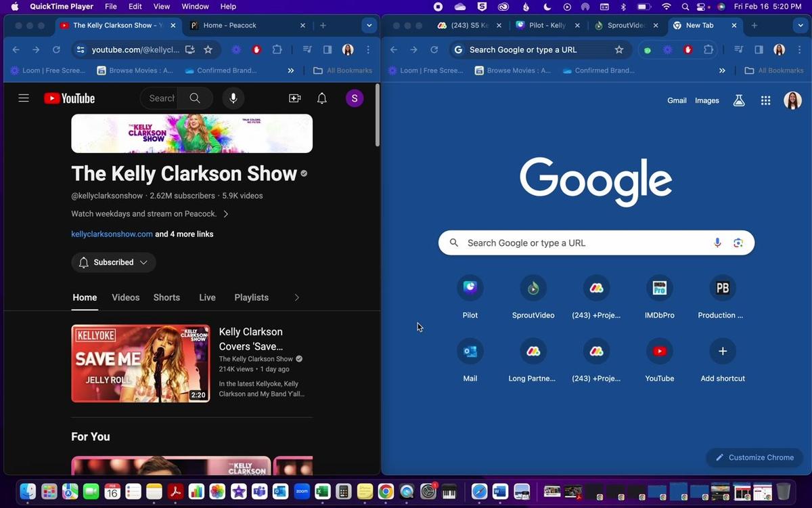This screenshot has width=812, height=508.
Task: Open All Bookmarks folder in right window
Action: pyautogui.click(x=774, y=70)
